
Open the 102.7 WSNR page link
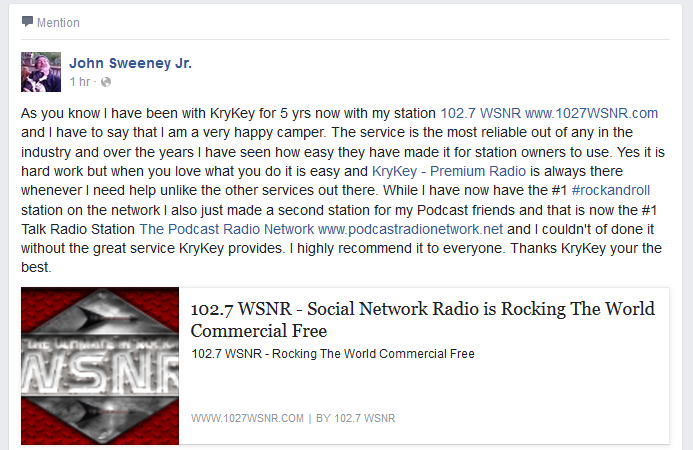480,113
